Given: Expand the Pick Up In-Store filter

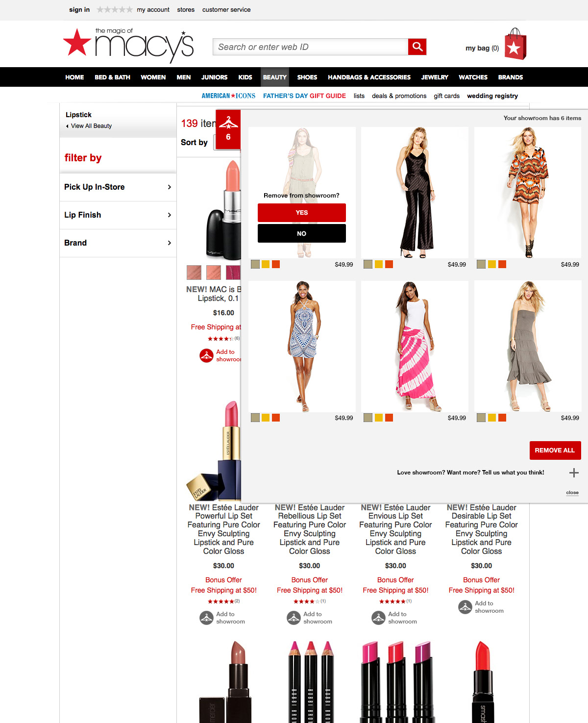Looking at the screenshot, I should (x=118, y=187).
